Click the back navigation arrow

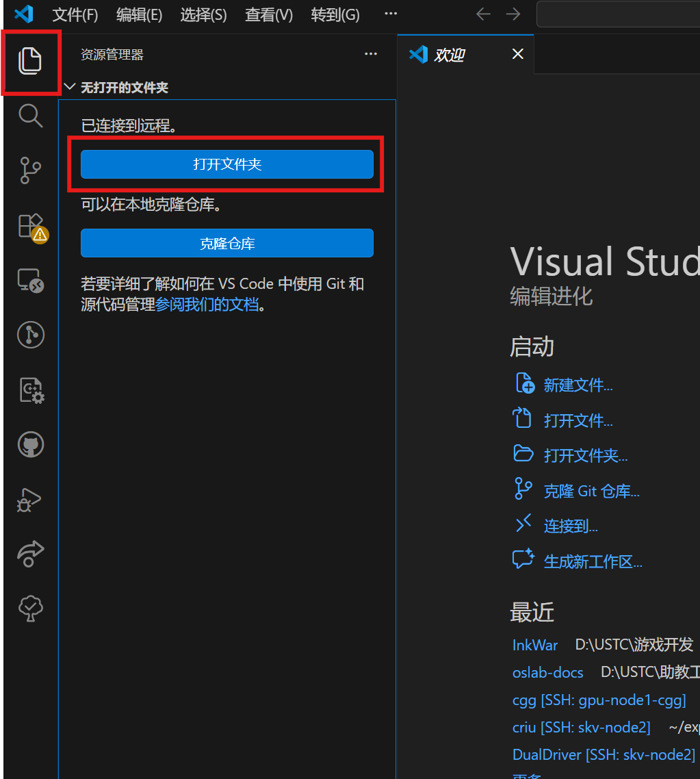(483, 14)
